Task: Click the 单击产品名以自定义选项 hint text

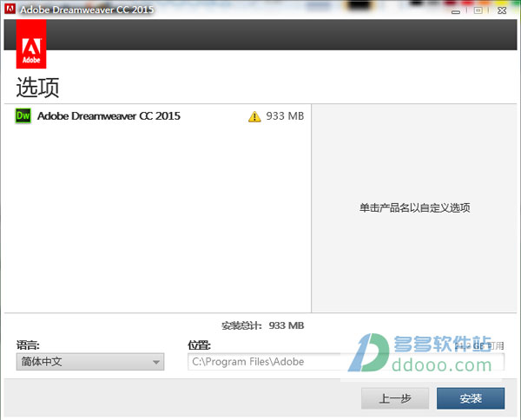Action: click(x=415, y=208)
